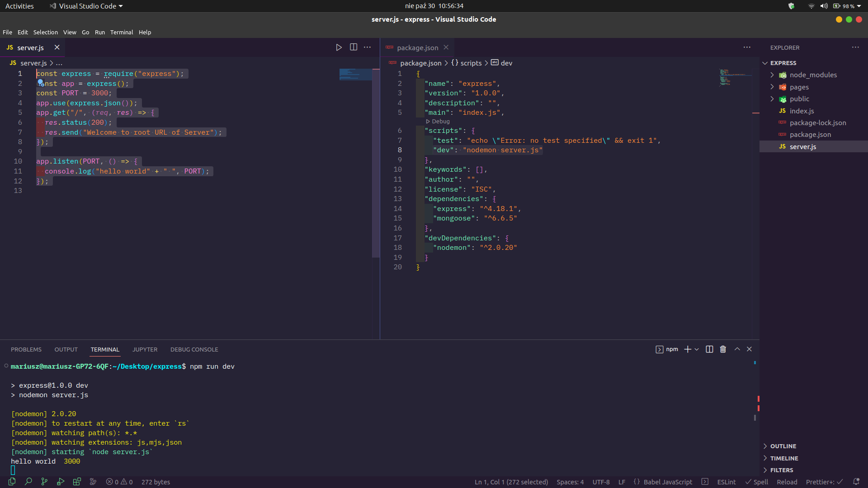Open index.js in the Explorer
868x488 pixels.
802,111
